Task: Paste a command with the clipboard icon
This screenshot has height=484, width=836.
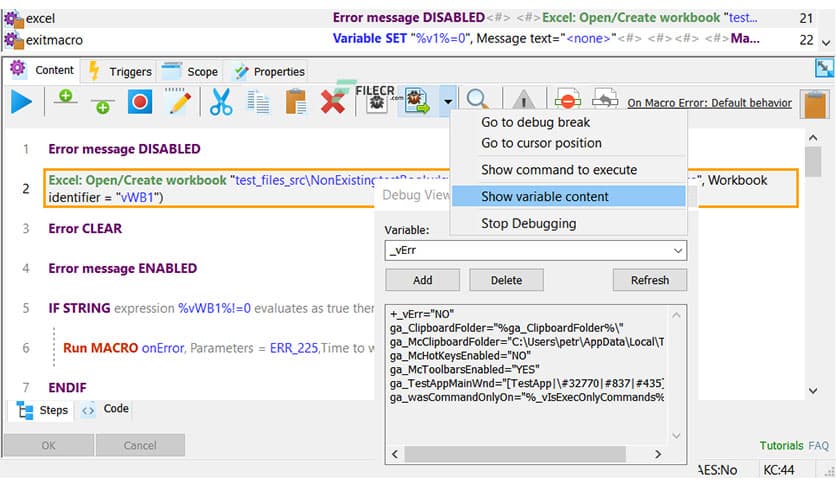Action: pyautogui.click(x=295, y=102)
